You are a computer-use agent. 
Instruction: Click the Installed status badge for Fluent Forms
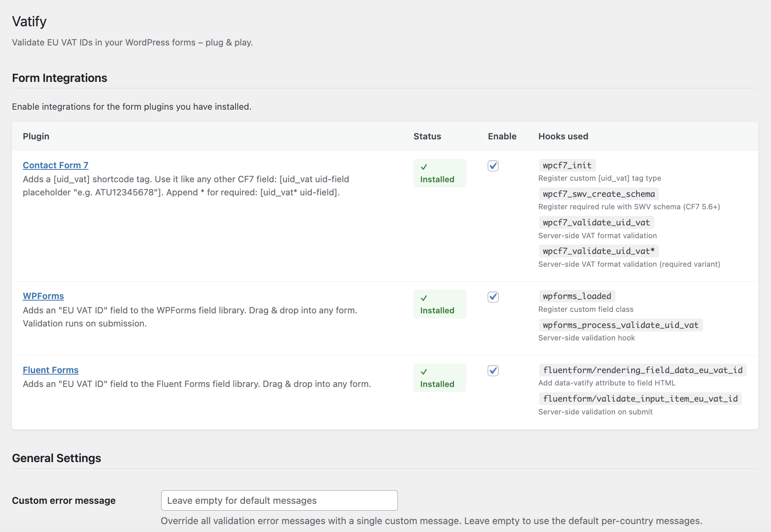coord(440,378)
